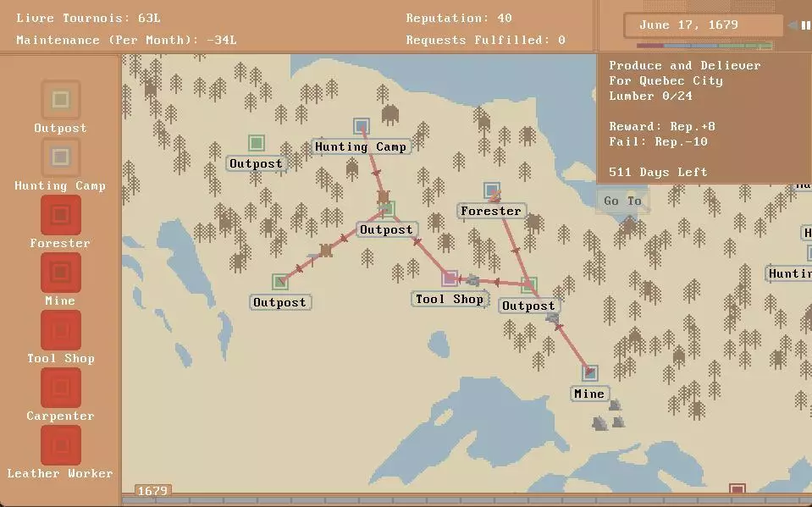Click the Hunting Camp marker on map
812x507 pixels.
pos(362,126)
